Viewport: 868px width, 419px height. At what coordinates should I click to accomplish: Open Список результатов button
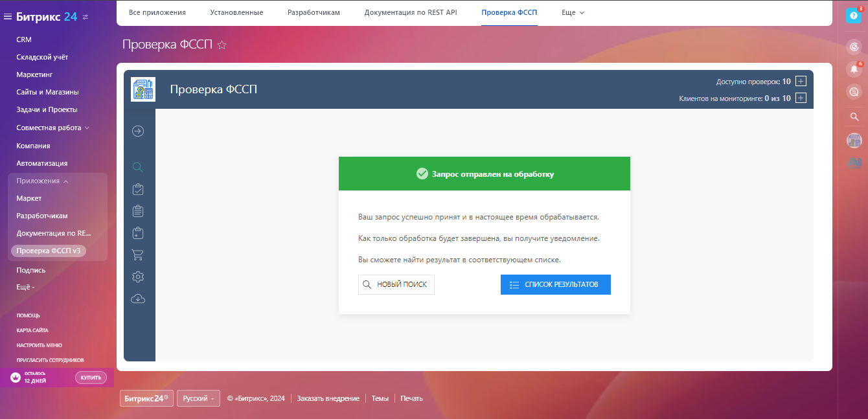tap(556, 284)
